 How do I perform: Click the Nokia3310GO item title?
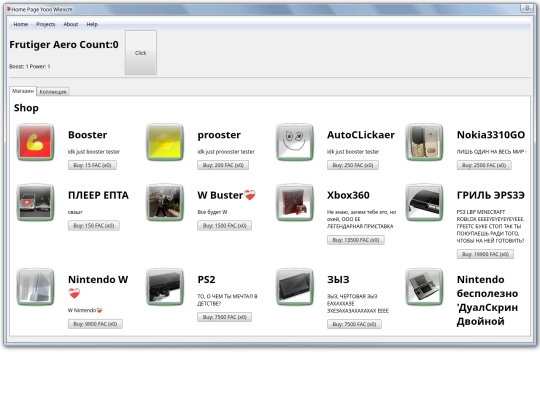(491, 135)
